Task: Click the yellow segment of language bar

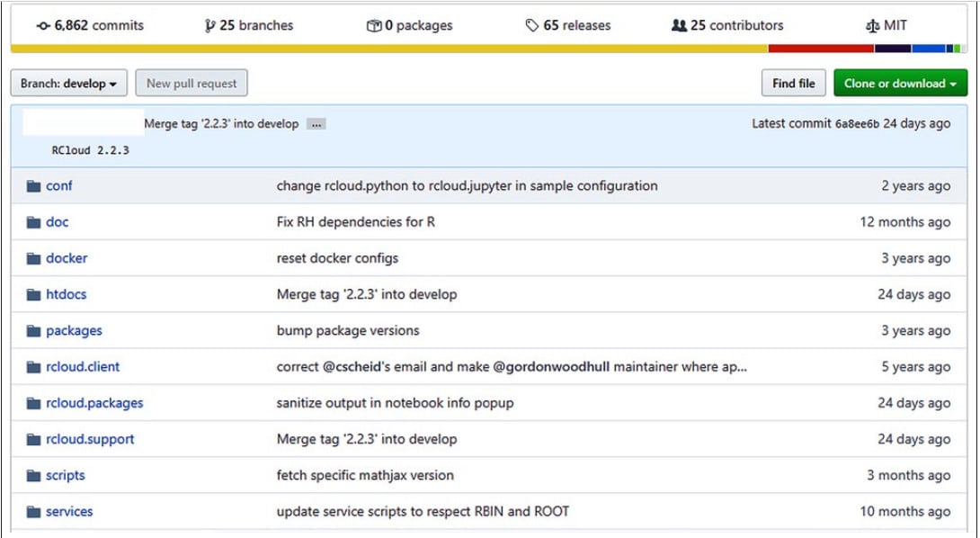Action: [388, 49]
